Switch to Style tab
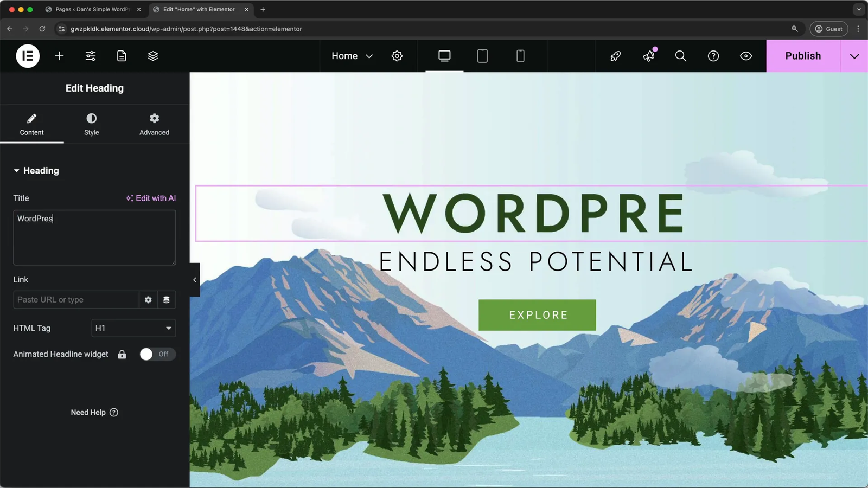 tap(92, 125)
